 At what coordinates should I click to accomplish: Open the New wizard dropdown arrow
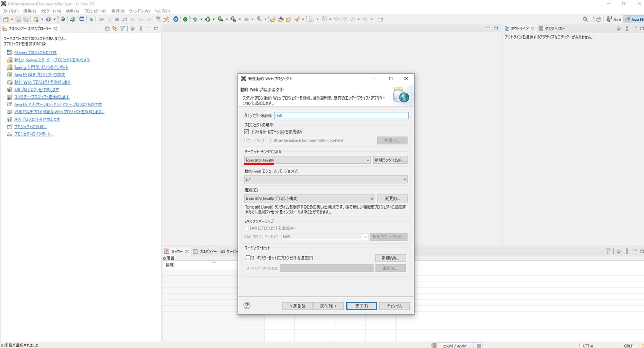(x=11, y=19)
